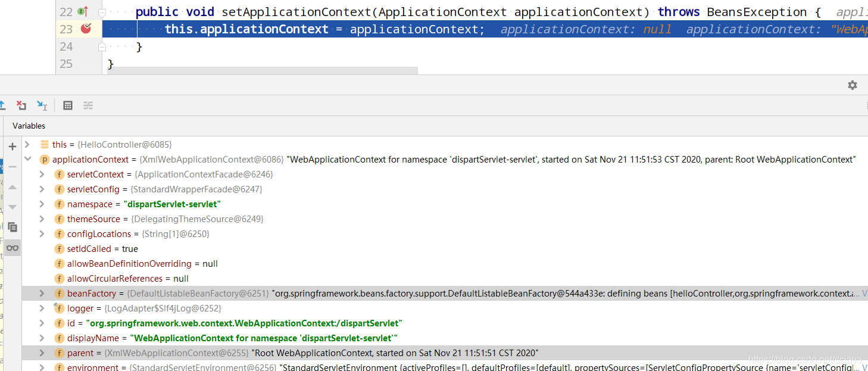Select the Variables tab
Viewport: 868px width, 371px height.
29,126
